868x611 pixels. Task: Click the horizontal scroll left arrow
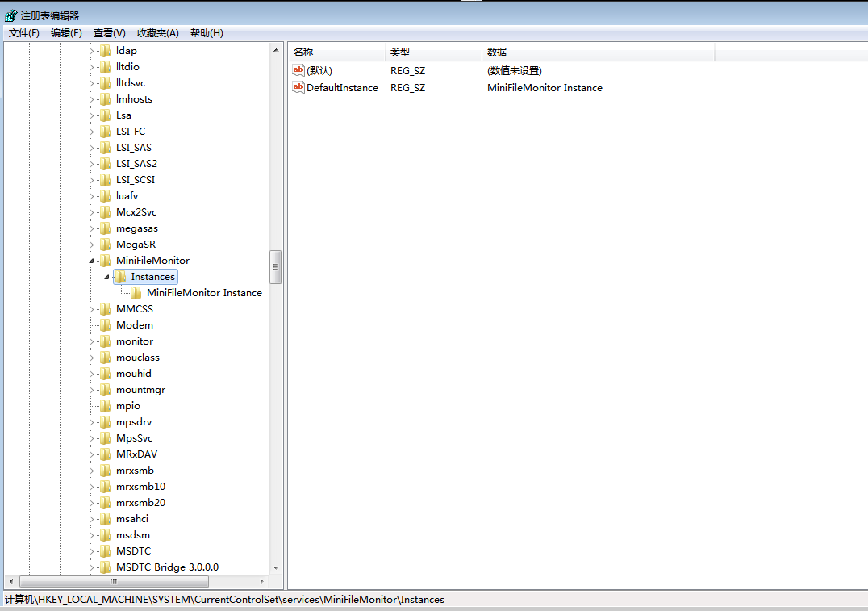click(11, 581)
